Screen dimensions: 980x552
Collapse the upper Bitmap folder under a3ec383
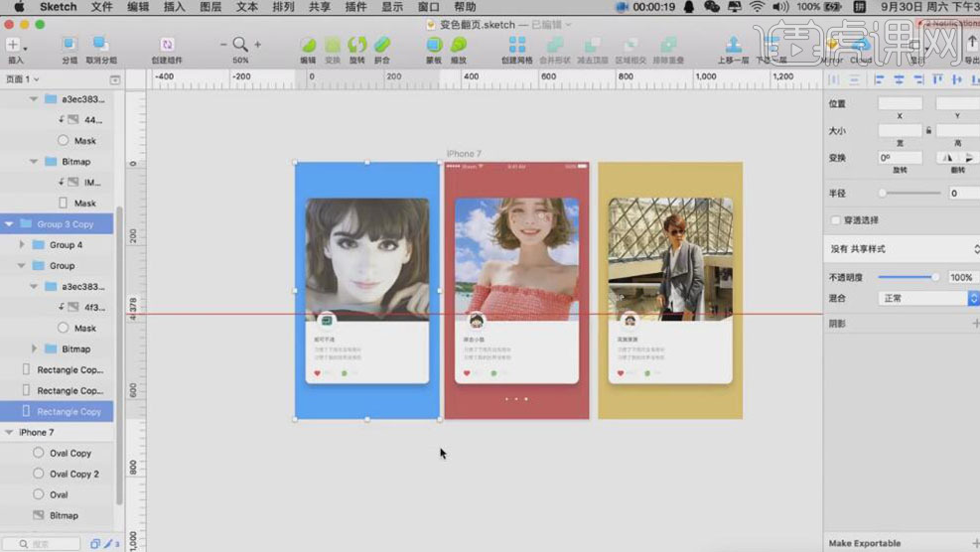(34, 161)
